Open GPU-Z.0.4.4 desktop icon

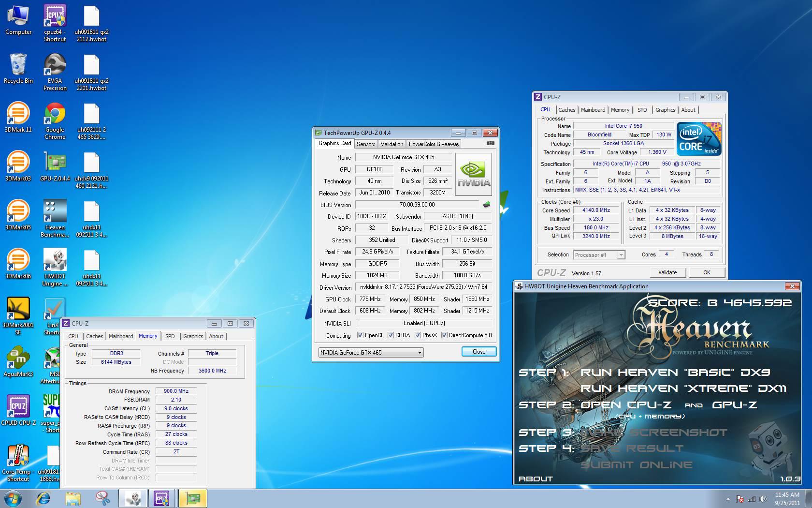[x=55, y=166]
